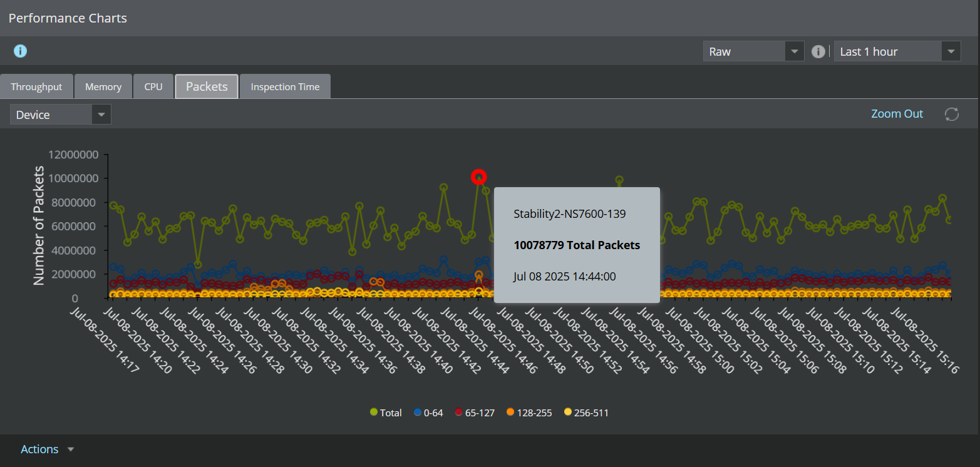Viewport: 980px width, 467px height.
Task: Switch to the CPU tab
Action: [x=153, y=86]
